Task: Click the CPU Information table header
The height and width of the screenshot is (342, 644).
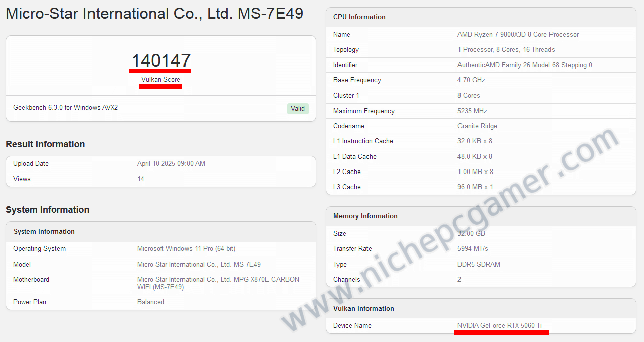Action: click(x=481, y=17)
